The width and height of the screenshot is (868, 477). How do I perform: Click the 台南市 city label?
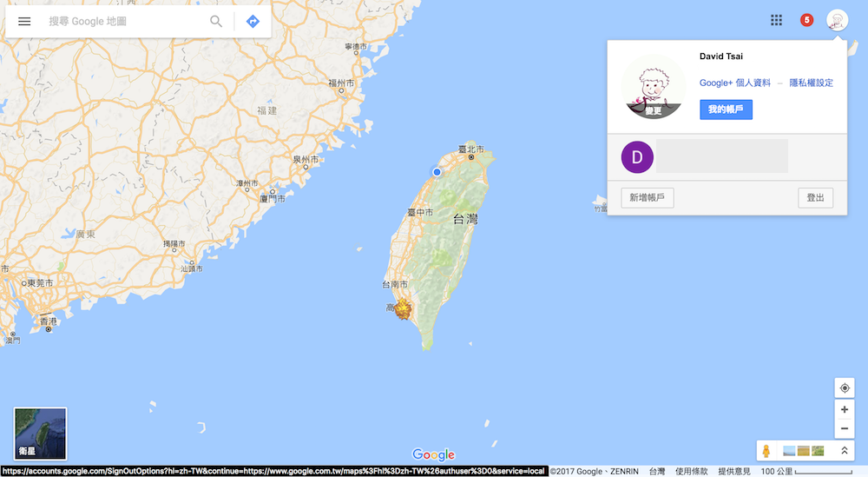tap(395, 284)
